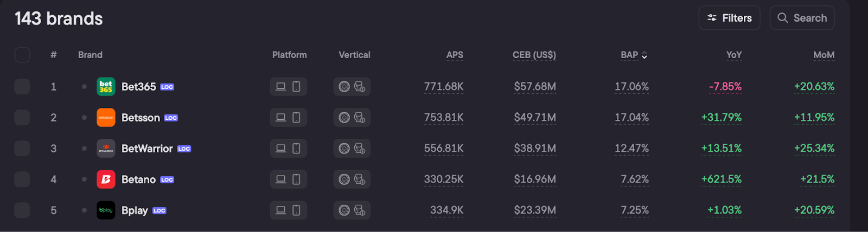
Task: Click the mobile platform icon for Betsson
Action: coord(296,118)
